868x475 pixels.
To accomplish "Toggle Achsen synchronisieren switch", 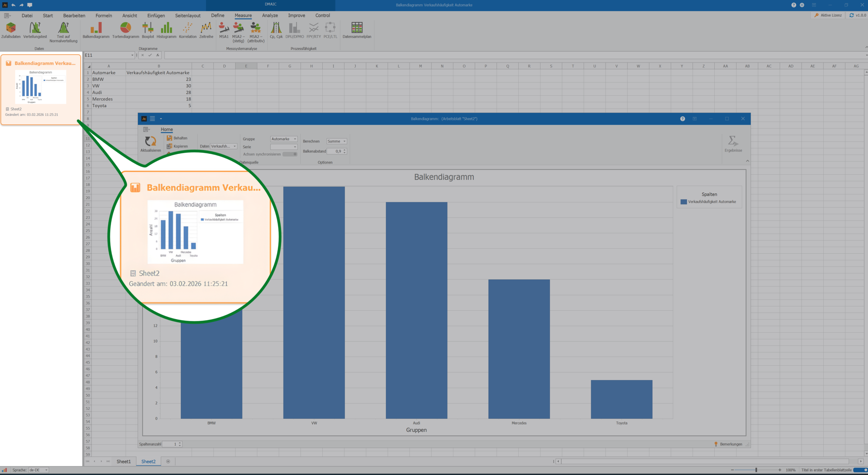I will [x=290, y=154].
